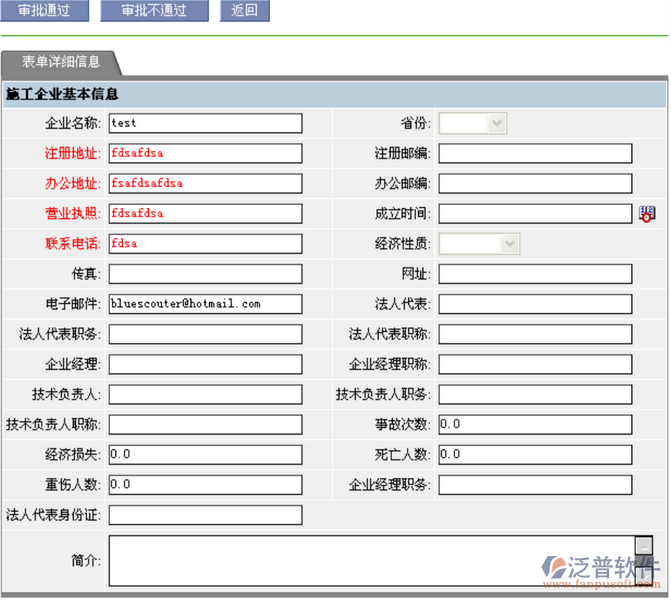Viewport: 671px width, 600px height.
Task: Click inside the 简介 text area
Action: (370, 560)
